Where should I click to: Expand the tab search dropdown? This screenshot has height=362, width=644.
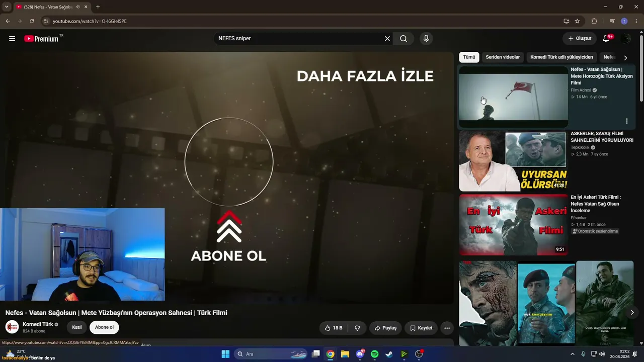(x=6, y=7)
